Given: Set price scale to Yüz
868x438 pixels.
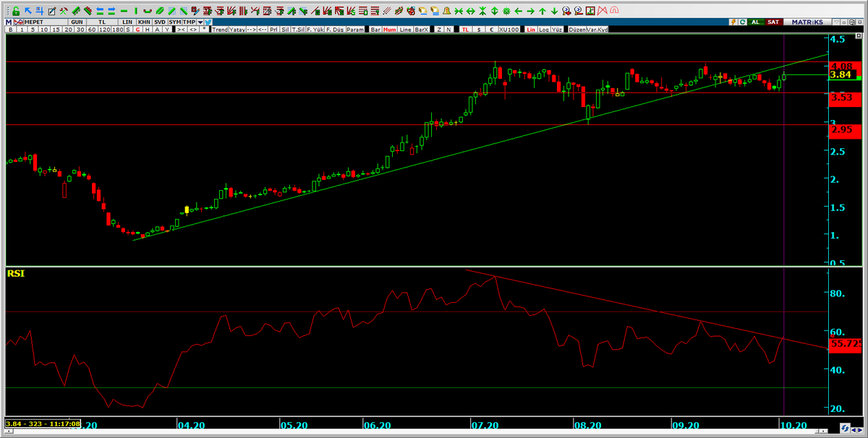Looking at the screenshot, I should pyautogui.click(x=557, y=30).
